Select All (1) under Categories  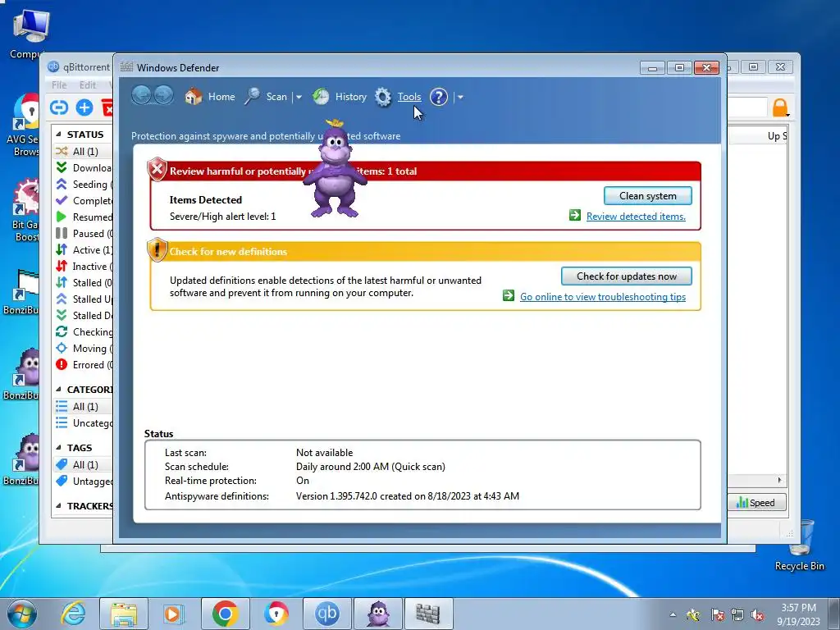pyautogui.click(x=83, y=407)
